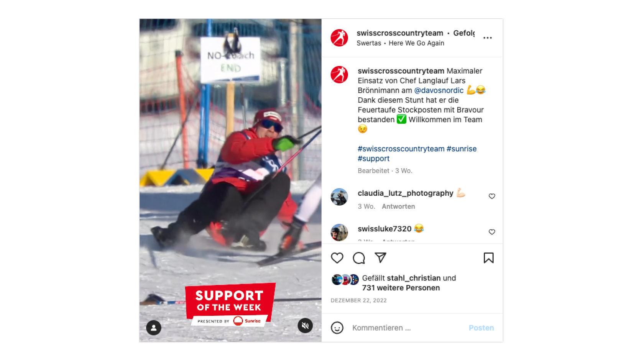Like swissluke7320's comment
Image resolution: width=644 pixels, height=362 pixels.
point(492,232)
